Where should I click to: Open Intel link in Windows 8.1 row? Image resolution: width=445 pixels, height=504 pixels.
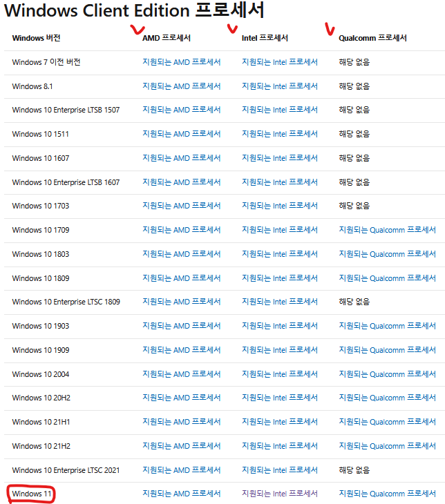point(280,86)
